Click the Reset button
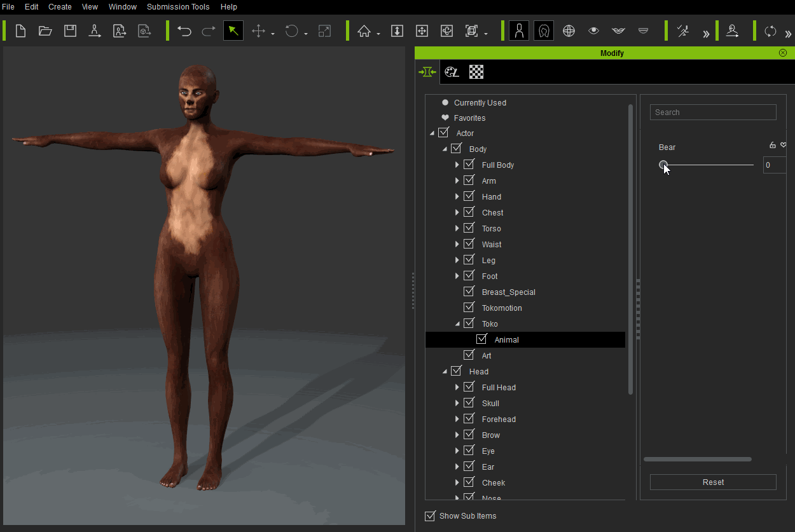The height and width of the screenshot is (532, 795). coord(713,482)
